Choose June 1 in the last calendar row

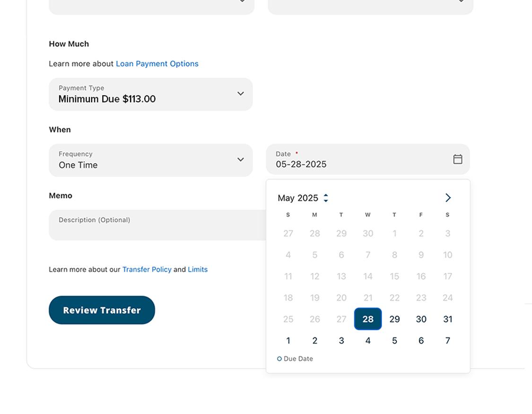pyautogui.click(x=288, y=341)
